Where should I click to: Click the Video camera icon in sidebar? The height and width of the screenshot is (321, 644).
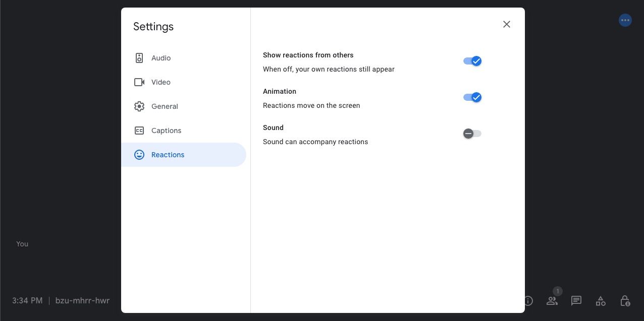[139, 82]
